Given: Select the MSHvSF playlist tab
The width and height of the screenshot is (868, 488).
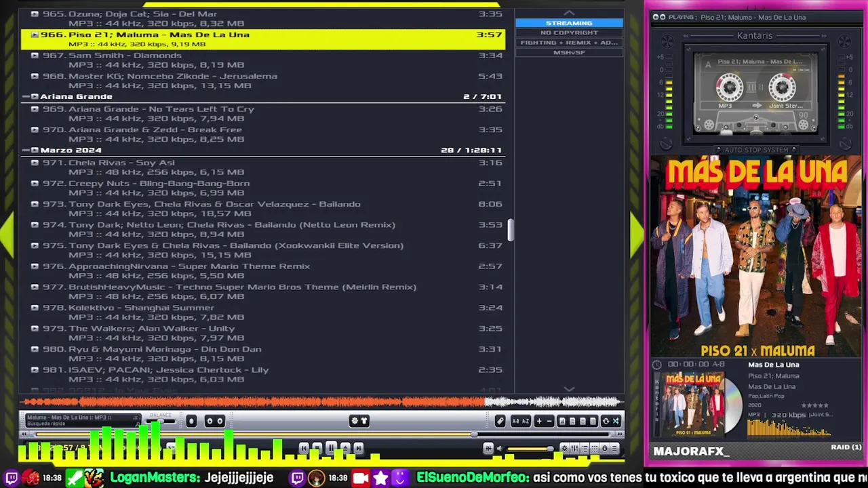Looking at the screenshot, I should (x=569, y=52).
